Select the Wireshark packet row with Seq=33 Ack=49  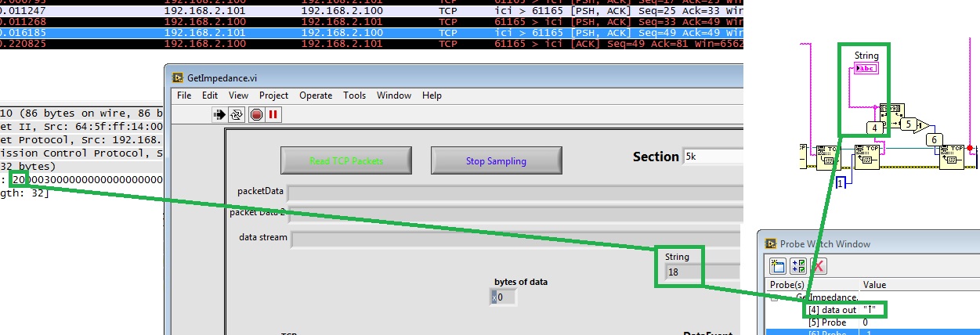(371, 23)
